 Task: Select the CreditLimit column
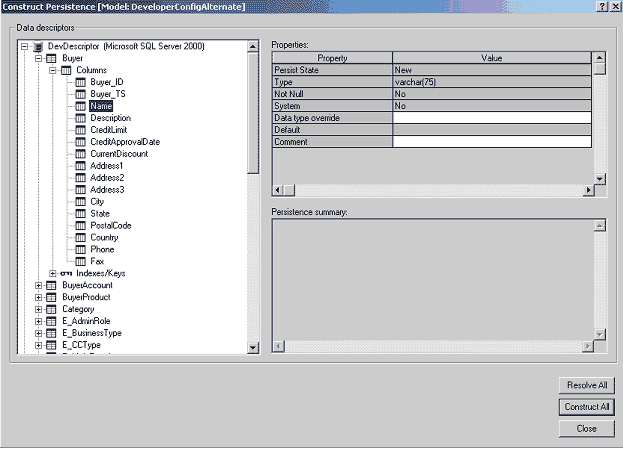pos(110,130)
